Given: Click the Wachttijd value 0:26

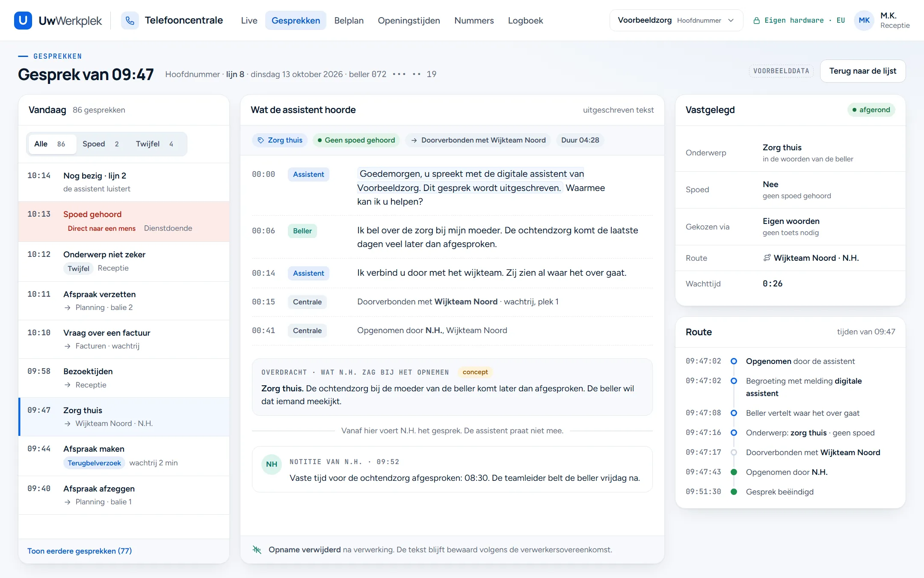Looking at the screenshot, I should (x=773, y=283).
